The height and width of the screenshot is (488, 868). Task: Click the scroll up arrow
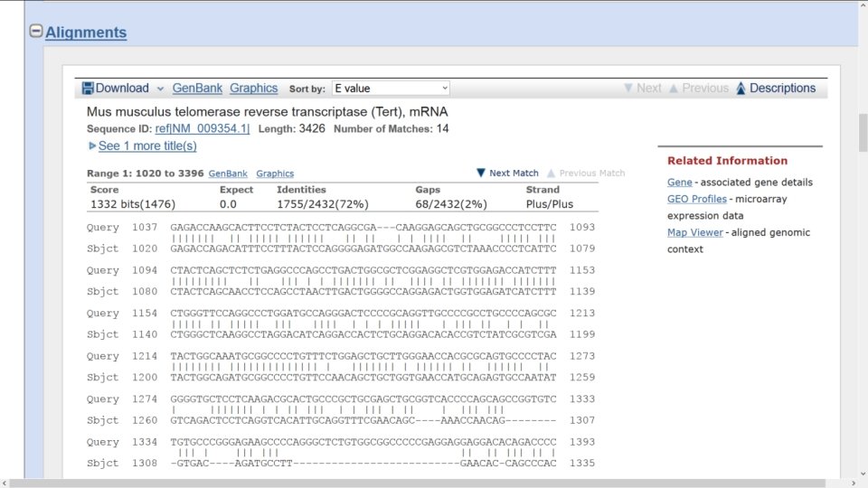click(863, 4)
